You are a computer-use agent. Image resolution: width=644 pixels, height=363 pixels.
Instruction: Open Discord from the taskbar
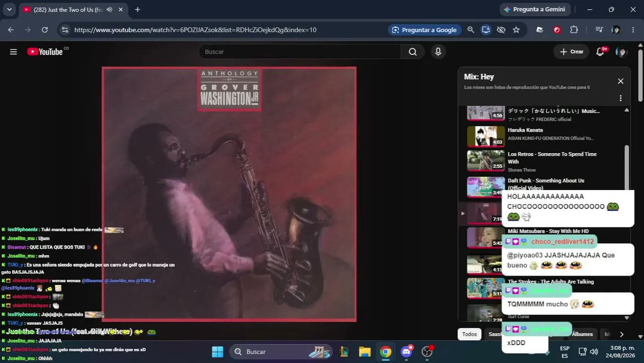click(407, 351)
